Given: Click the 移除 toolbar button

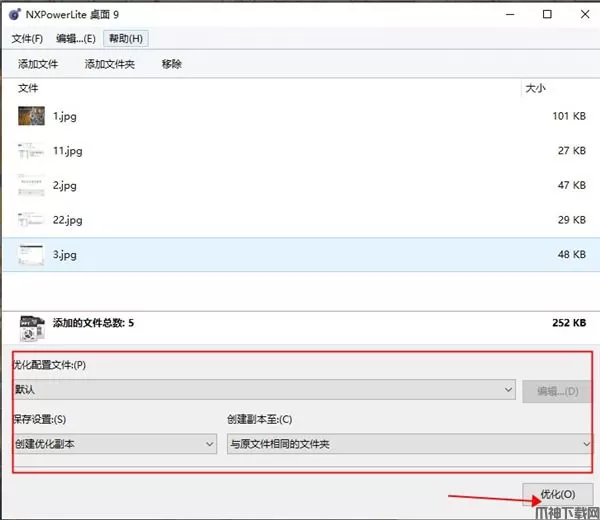Looking at the screenshot, I should [171, 64].
